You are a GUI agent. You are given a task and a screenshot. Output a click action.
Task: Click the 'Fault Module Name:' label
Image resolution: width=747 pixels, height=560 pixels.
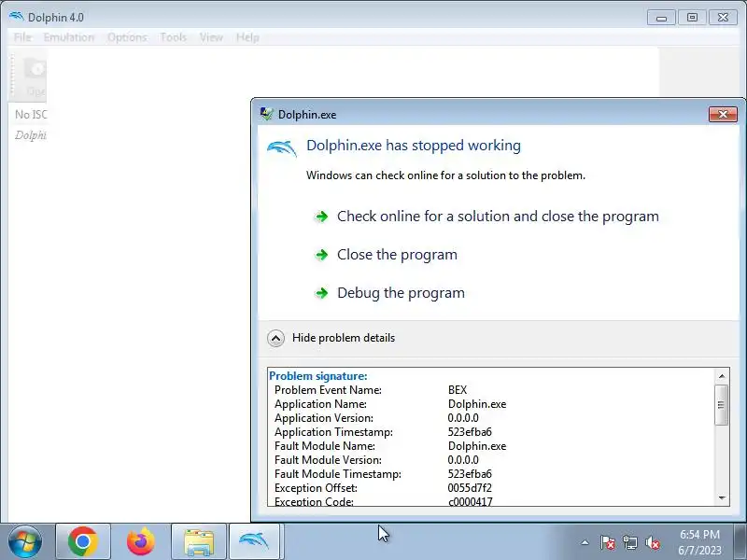[x=325, y=446]
